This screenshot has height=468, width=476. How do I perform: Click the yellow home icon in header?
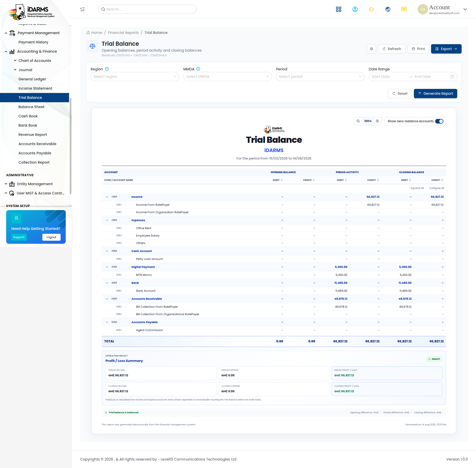coord(371,9)
